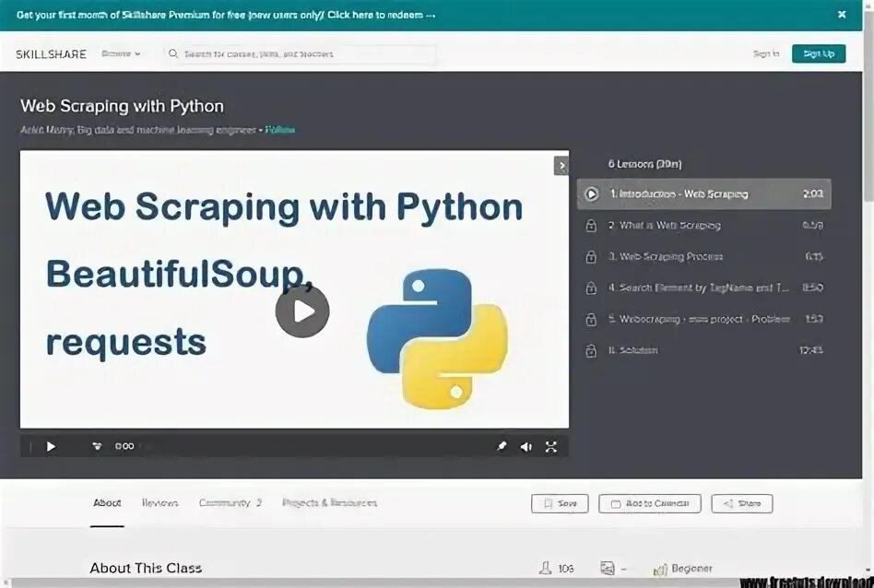Collapse the lesson list with chevron
The image size is (874, 588).
[x=561, y=166]
